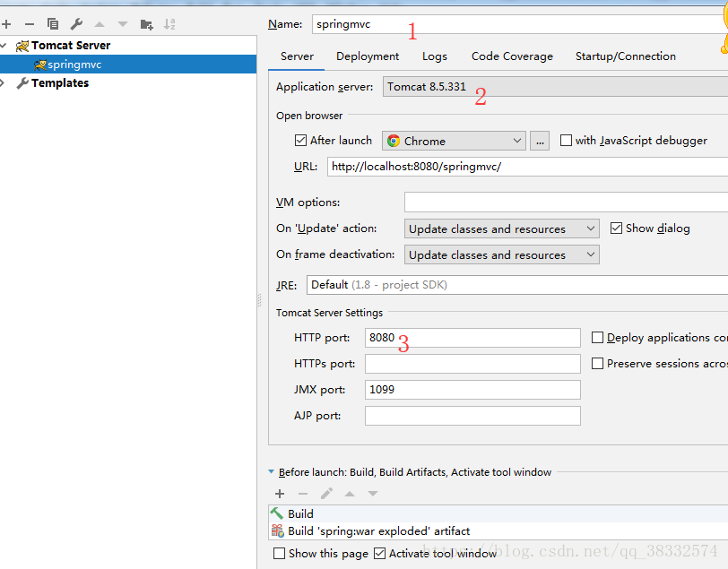728x569 pixels.
Task: Open On frame deactivation dropdown
Action: coord(502,254)
